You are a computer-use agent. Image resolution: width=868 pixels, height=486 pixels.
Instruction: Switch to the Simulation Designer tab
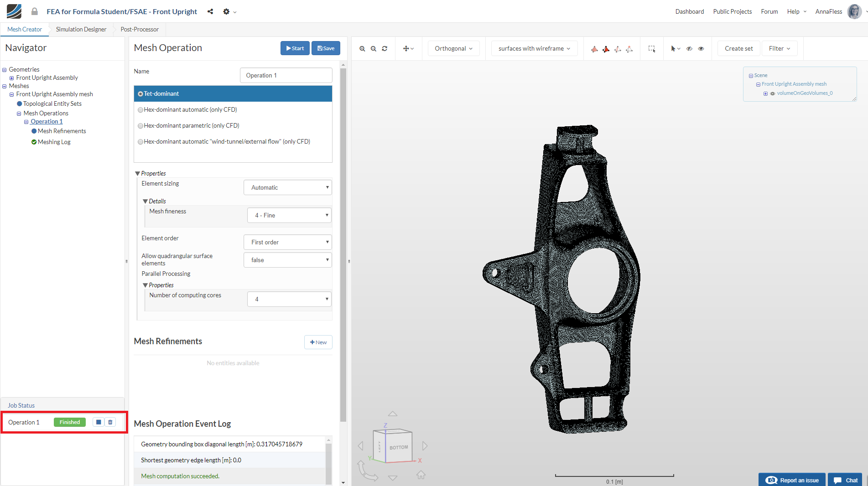tap(81, 29)
